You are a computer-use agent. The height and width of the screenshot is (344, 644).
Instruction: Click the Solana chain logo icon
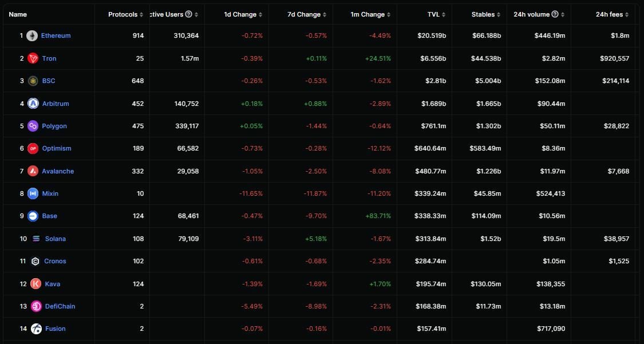coord(37,239)
